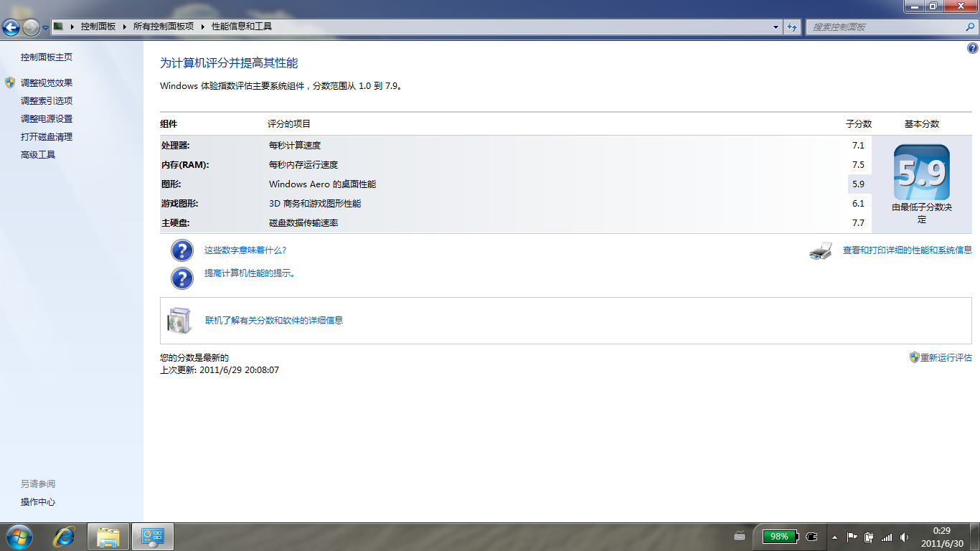Select 所有控制面板项 breadcrumb
This screenshot has width=980, height=551.
pos(164,27)
